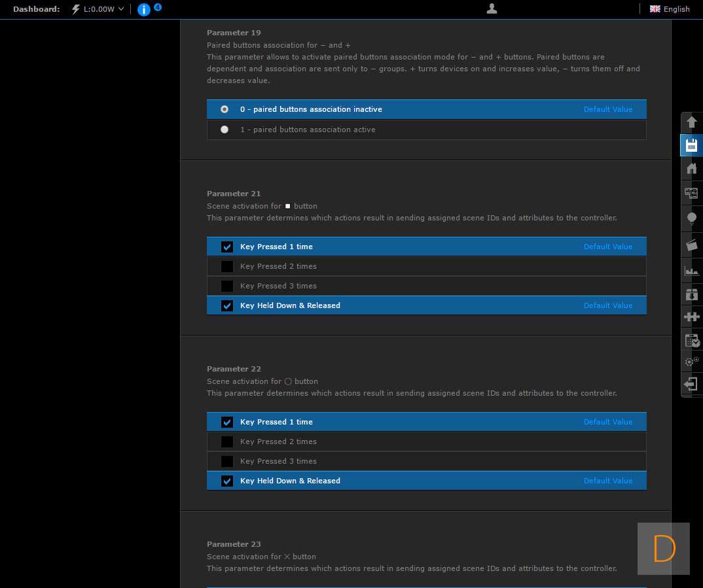Select radio 0 - paired buttons association inactive
The height and width of the screenshot is (588, 703).
pos(225,109)
